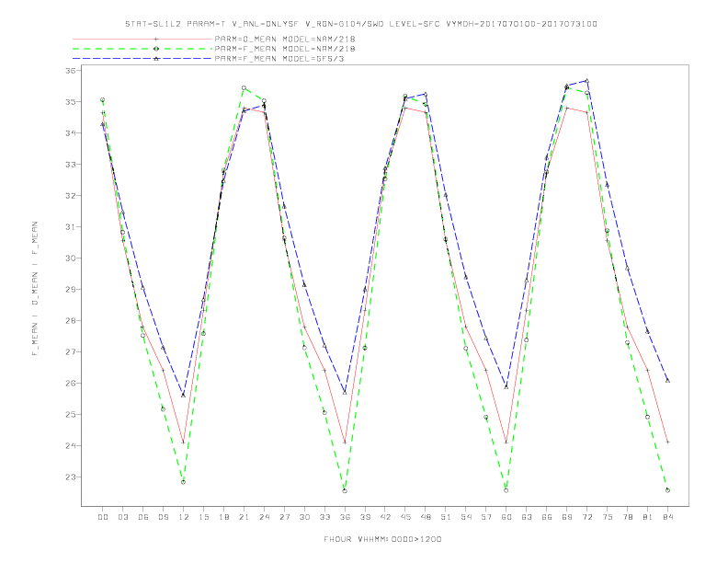Click y-axis tick label 29
The height and width of the screenshot is (563, 728).
point(71,290)
